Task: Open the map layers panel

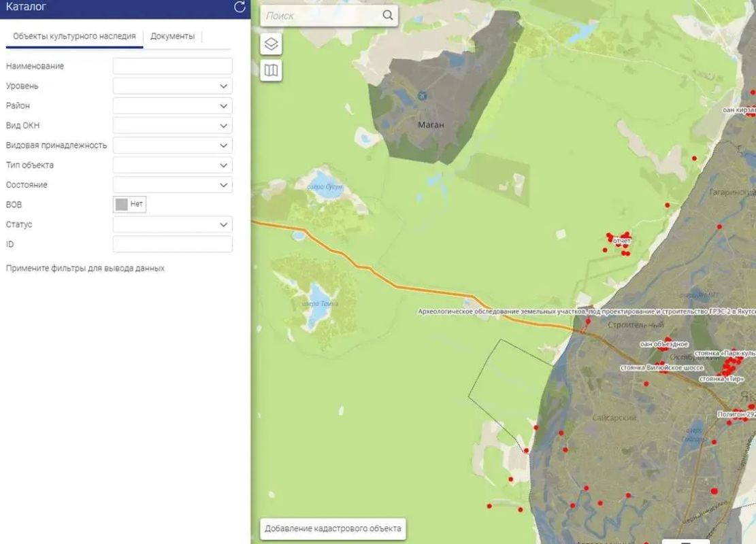Action: click(271, 44)
